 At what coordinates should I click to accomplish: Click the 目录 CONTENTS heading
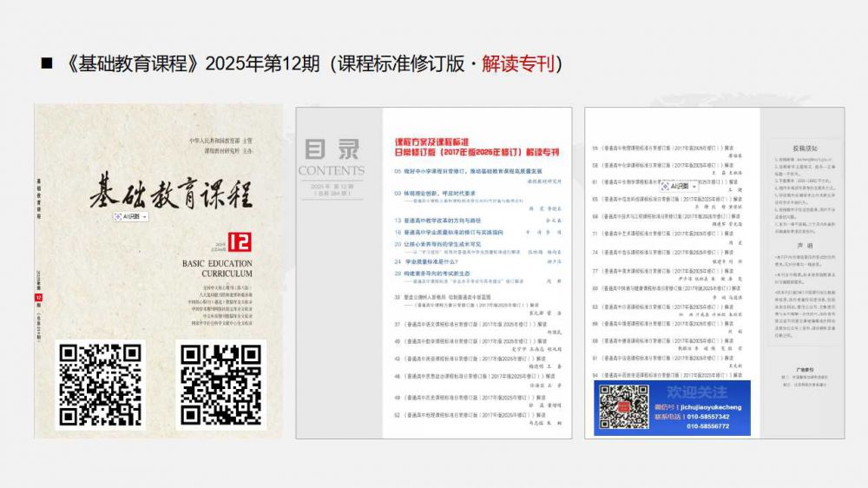point(332,156)
